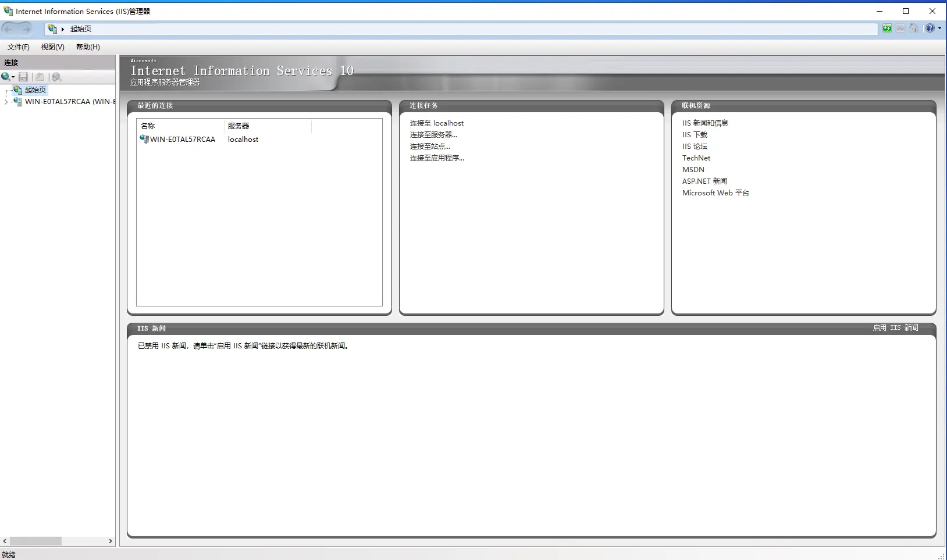Open the MSDN link
Viewport: 947px width, 560px height.
(693, 169)
